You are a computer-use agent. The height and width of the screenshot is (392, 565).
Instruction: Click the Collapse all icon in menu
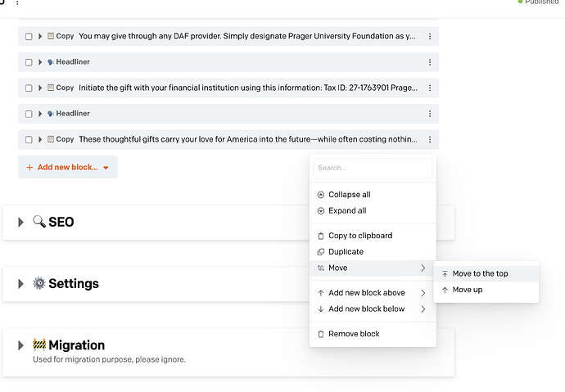click(321, 195)
